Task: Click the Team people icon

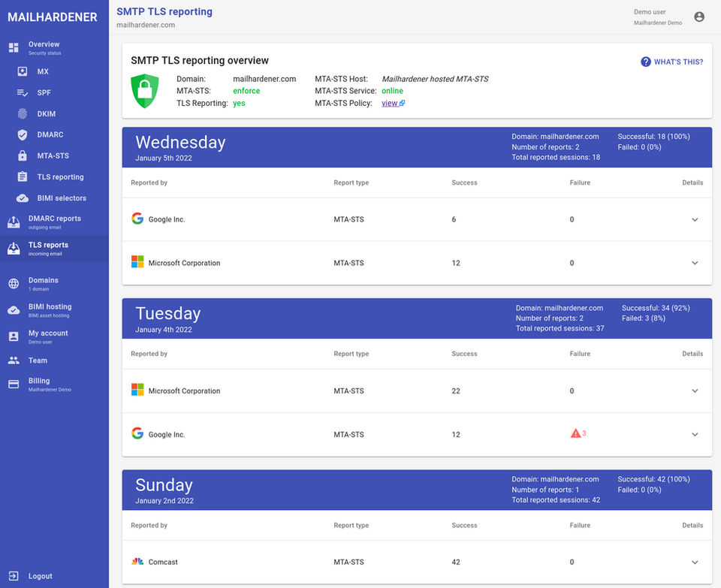Action: click(14, 360)
